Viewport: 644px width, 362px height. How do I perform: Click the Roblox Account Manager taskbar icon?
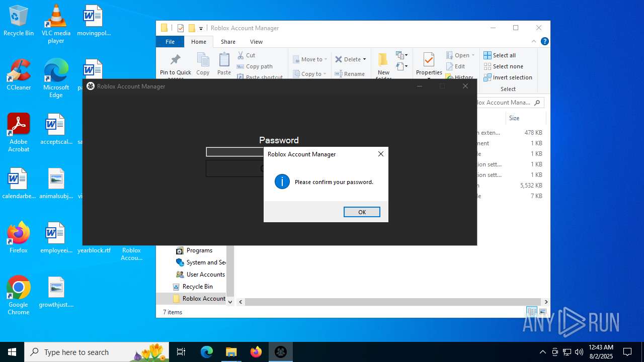(281, 352)
